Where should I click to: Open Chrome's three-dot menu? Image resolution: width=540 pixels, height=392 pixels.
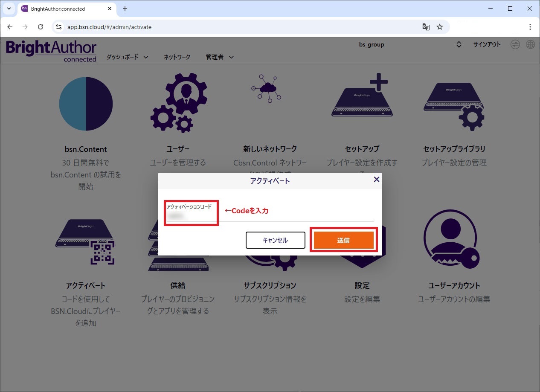(x=530, y=27)
